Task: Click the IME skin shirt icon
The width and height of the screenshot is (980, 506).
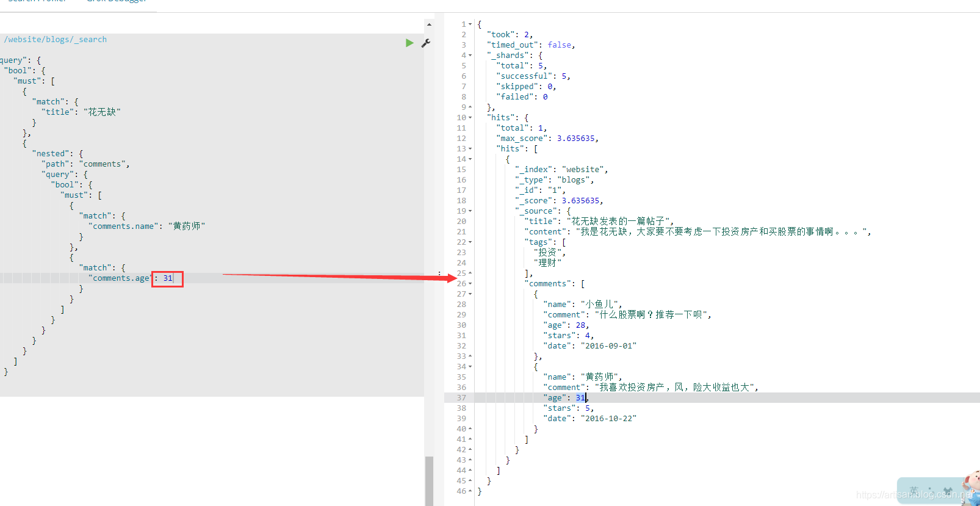Action: tap(947, 491)
